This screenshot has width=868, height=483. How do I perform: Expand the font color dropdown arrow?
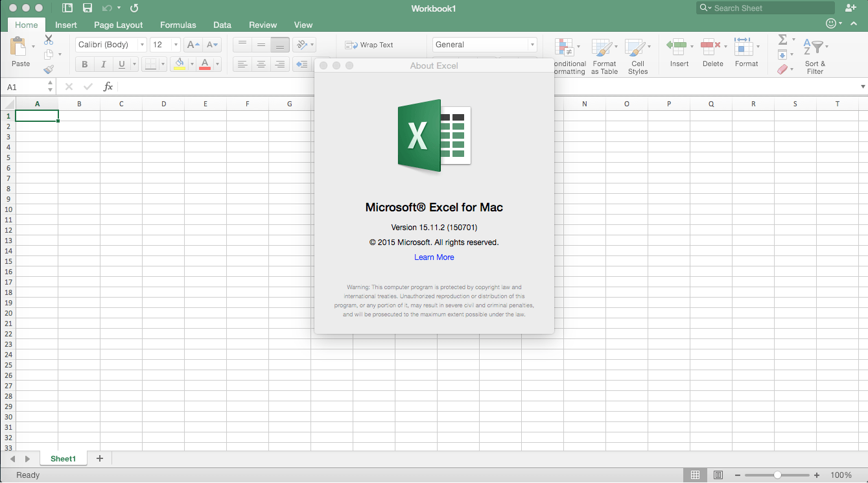(217, 64)
